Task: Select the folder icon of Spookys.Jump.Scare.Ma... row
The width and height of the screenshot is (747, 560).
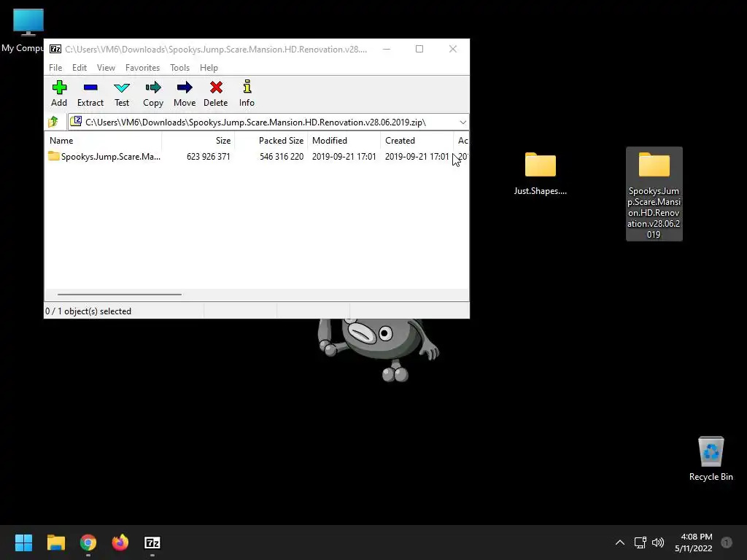Action: [54, 156]
